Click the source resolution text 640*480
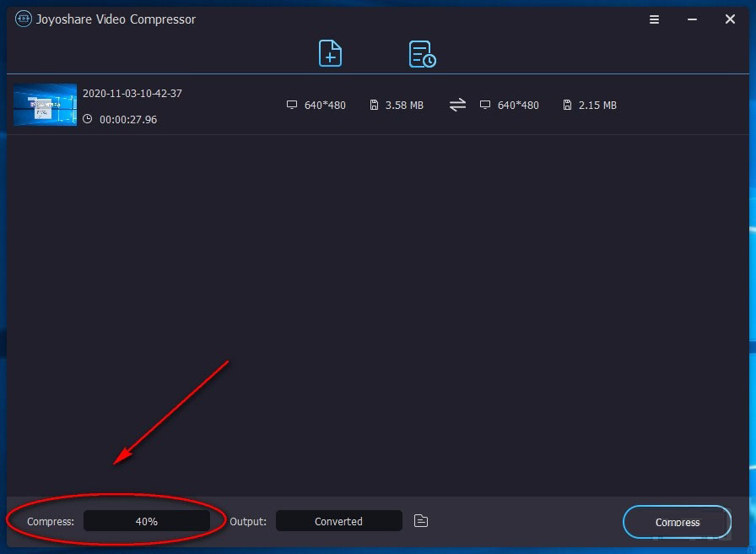 [326, 105]
